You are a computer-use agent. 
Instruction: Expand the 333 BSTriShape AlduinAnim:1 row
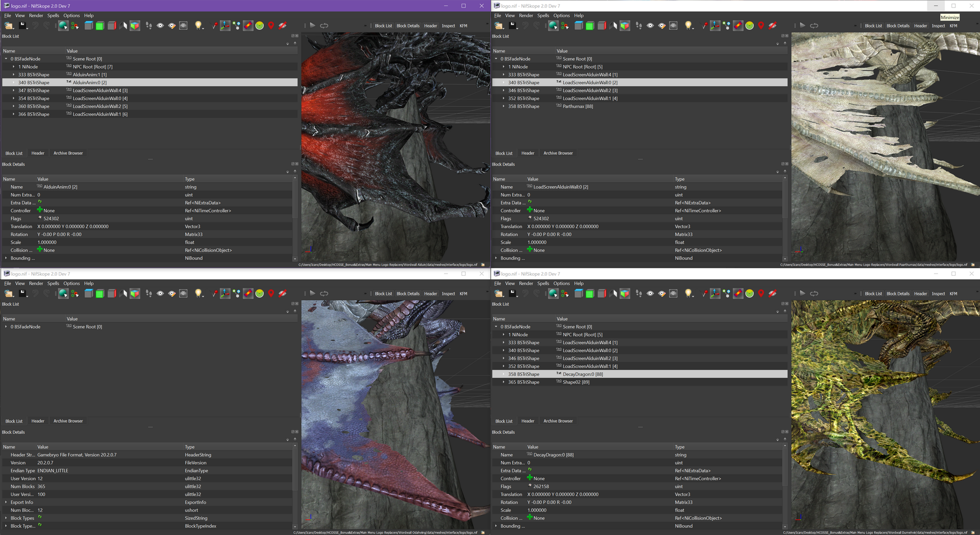click(14, 75)
